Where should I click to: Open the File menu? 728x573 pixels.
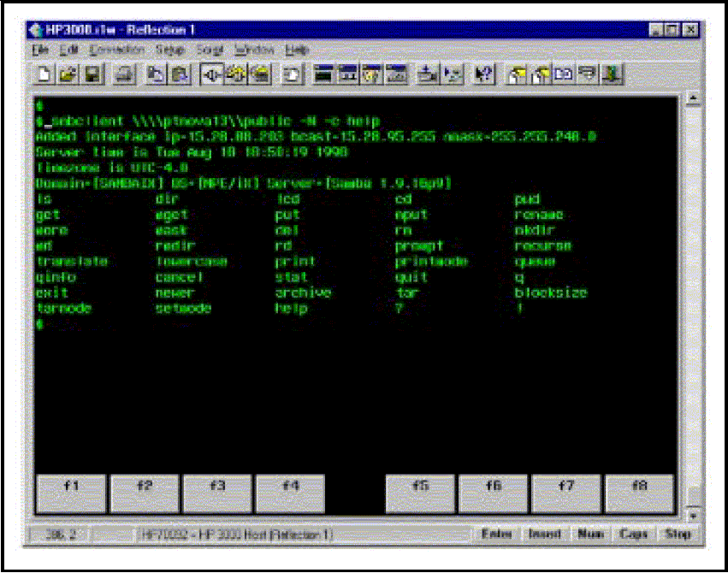coord(40,50)
